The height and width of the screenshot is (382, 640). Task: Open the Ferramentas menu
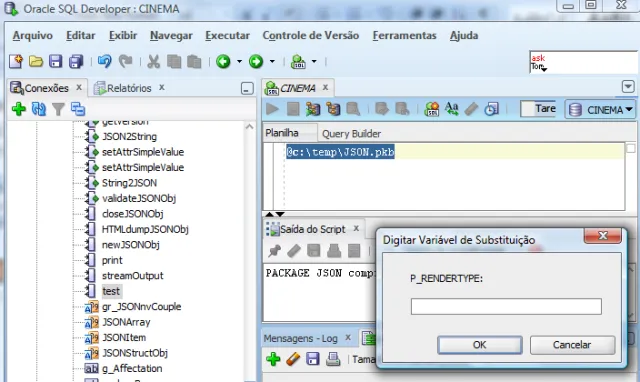pos(404,36)
